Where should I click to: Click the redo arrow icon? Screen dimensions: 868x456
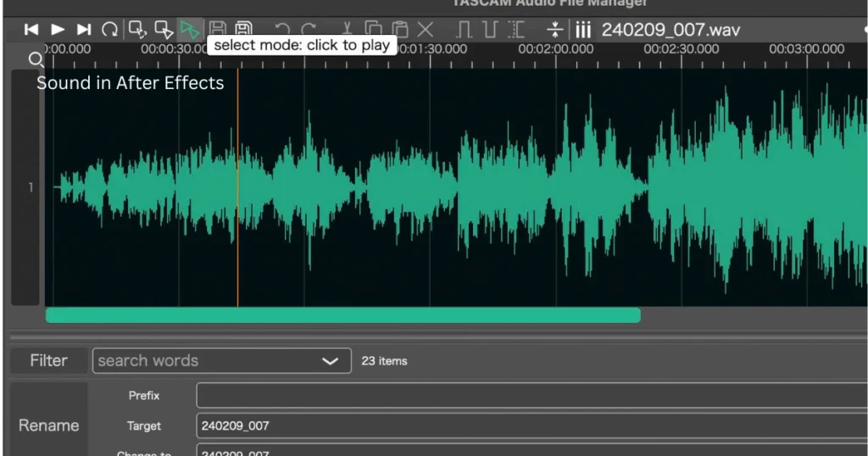pyautogui.click(x=309, y=30)
